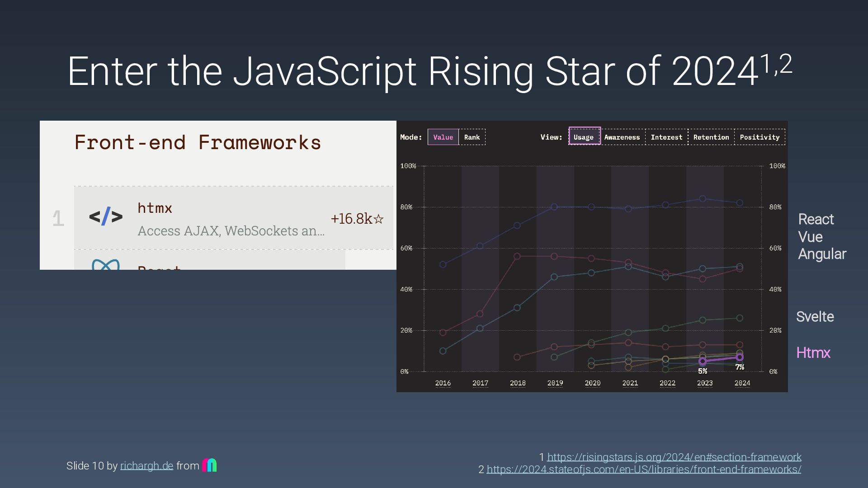The width and height of the screenshot is (868, 488).
Task: Click the htmx ranking entry row
Action: pyautogui.click(x=234, y=218)
